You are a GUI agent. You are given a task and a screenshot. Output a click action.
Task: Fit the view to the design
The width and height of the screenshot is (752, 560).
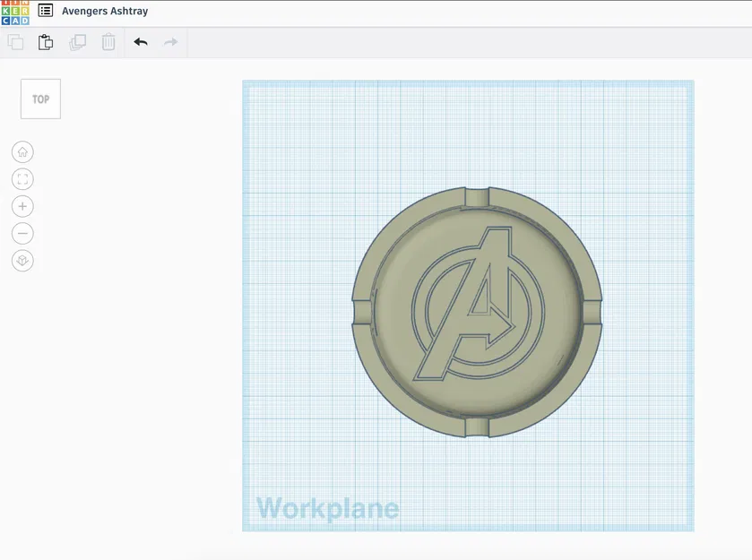point(22,177)
